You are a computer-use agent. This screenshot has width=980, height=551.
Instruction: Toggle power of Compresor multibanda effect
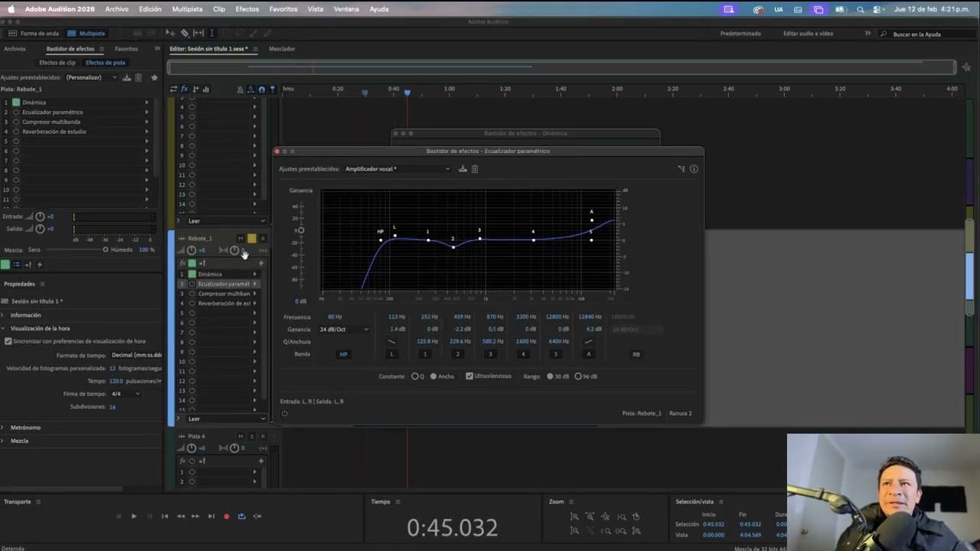16,122
